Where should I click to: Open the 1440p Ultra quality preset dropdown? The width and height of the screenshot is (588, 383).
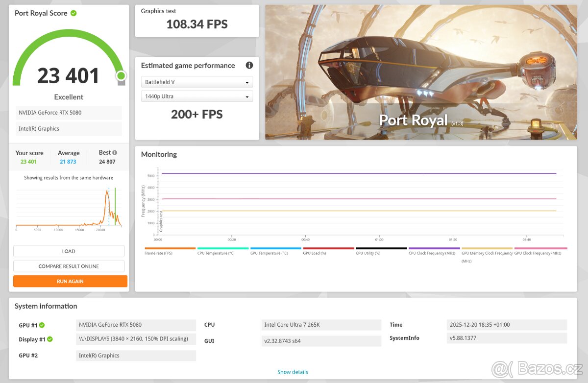pyautogui.click(x=197, y=96)
